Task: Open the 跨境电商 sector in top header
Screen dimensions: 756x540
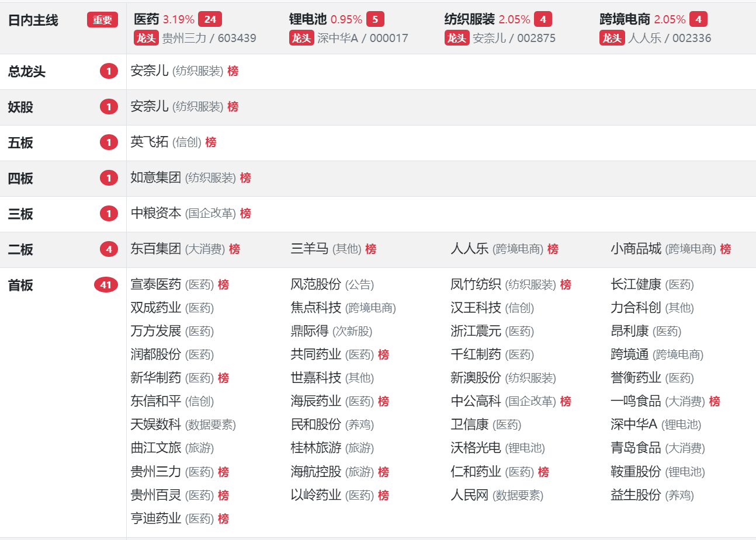Action: (x=625, y=19)
